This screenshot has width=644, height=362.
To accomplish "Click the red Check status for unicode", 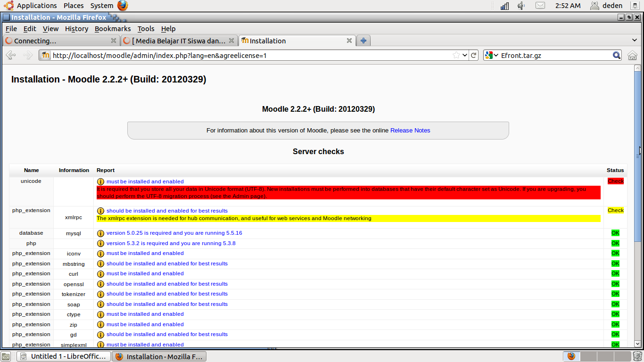I will [x=615, y=181].
